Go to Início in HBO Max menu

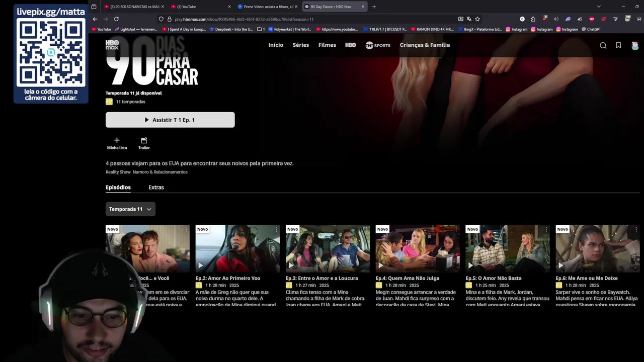pyautogui.click(x=276, y=45)
